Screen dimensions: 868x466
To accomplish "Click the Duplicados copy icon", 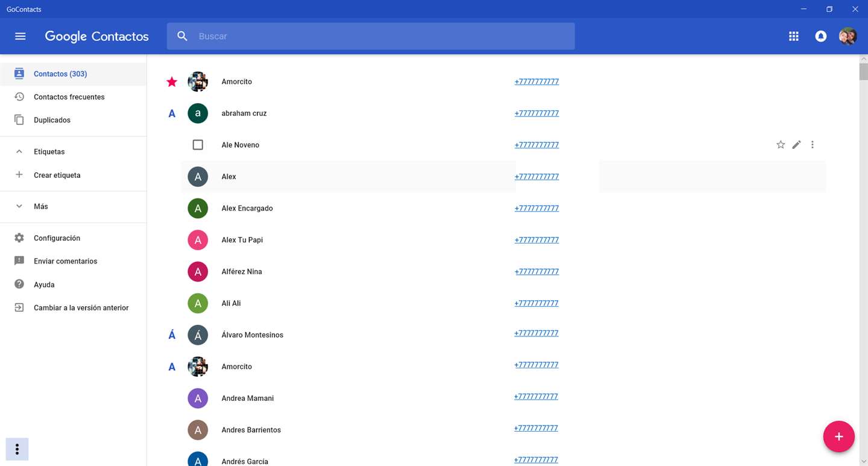I will click(19, 120).
